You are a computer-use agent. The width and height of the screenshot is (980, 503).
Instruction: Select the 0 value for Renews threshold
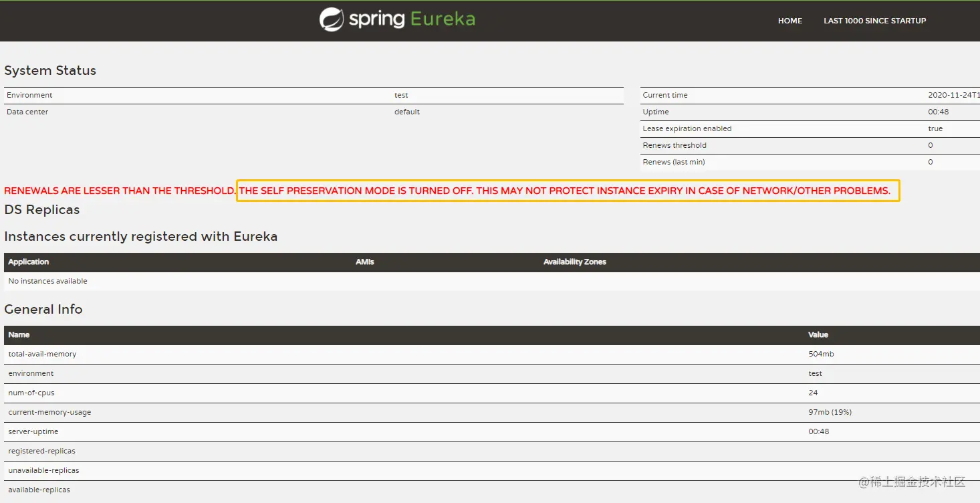[931, 145]
